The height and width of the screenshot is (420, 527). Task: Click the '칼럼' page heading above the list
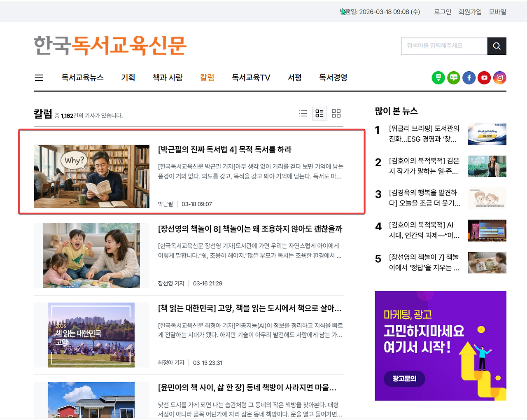(x=43, y=114)
